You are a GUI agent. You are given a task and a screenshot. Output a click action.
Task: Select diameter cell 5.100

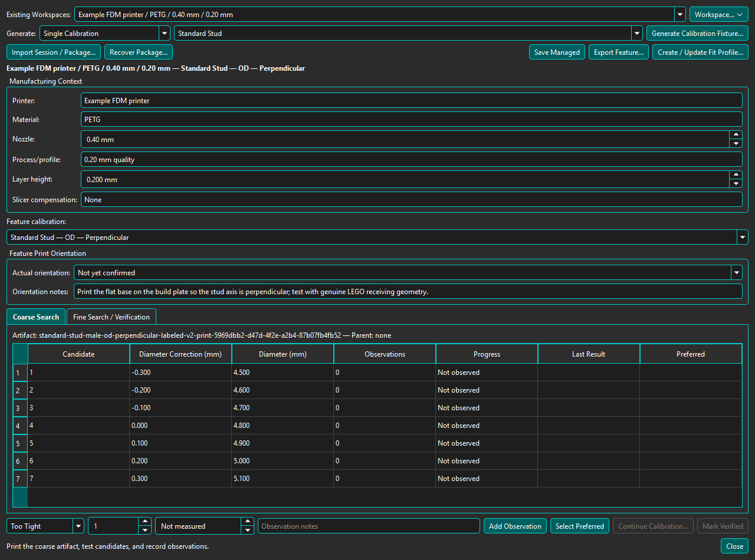[x=283, y=479]
